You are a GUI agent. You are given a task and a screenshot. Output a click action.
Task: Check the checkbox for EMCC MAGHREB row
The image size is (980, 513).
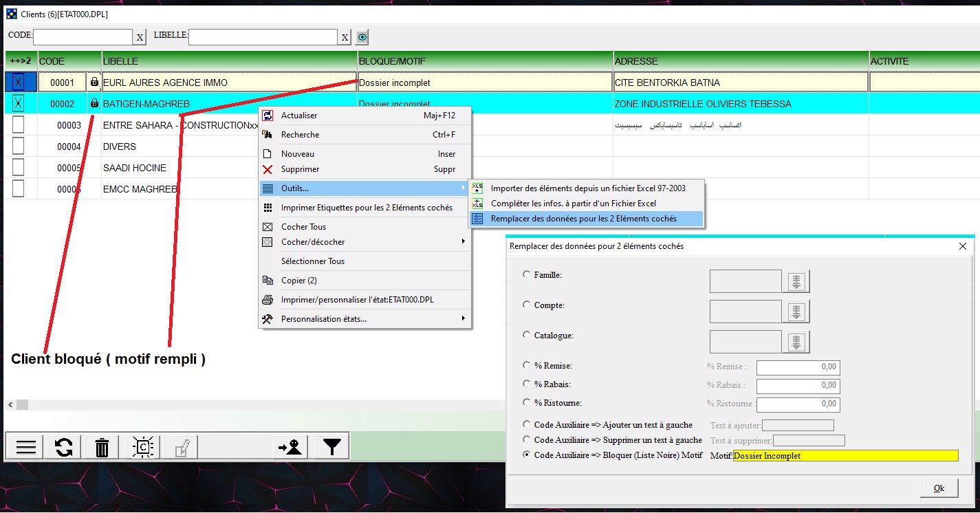pyautogui.click(x=19, y=189)
